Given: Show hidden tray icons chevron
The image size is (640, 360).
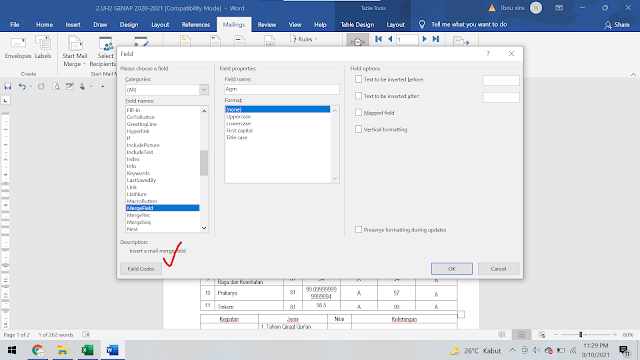Looking at the screenshot, I should coord(512,350).
